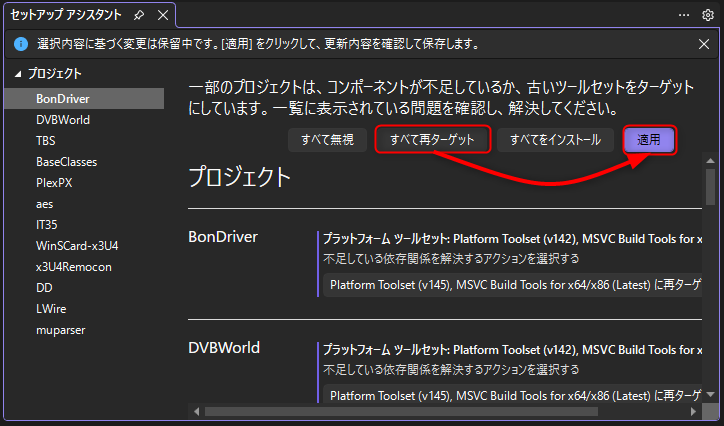The height and width of the screenshot is (426, 724).
Task: Pin the セットアップ アシスタント tab
Action: 137,15
